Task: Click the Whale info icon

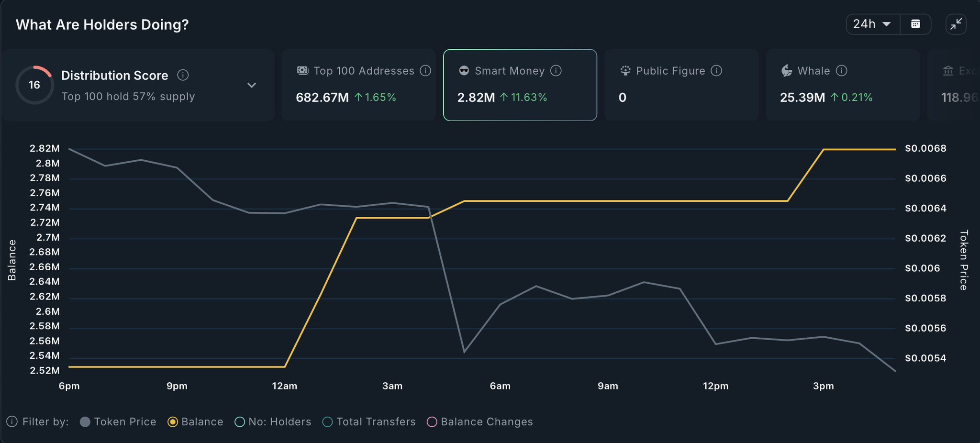Action: [x=842, y=71]
